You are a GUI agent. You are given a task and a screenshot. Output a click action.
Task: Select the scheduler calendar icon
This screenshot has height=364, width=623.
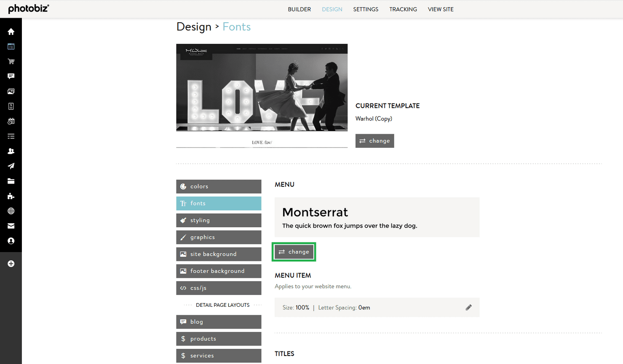(x=11, y=121)
